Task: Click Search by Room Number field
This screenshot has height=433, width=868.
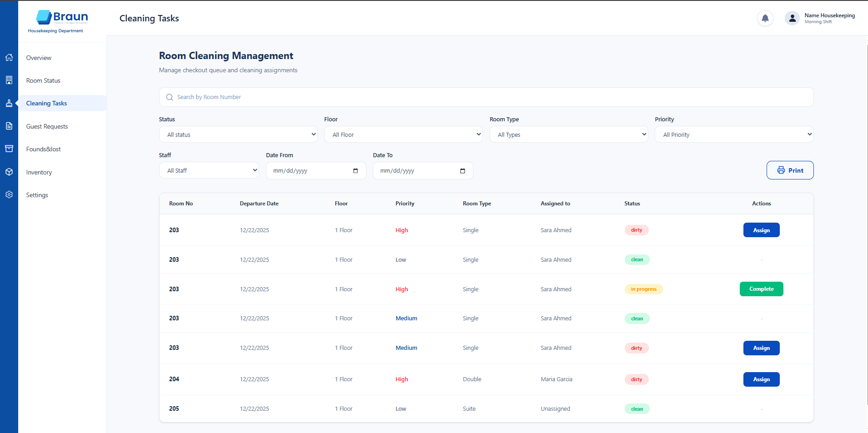Action: [486, 97]
